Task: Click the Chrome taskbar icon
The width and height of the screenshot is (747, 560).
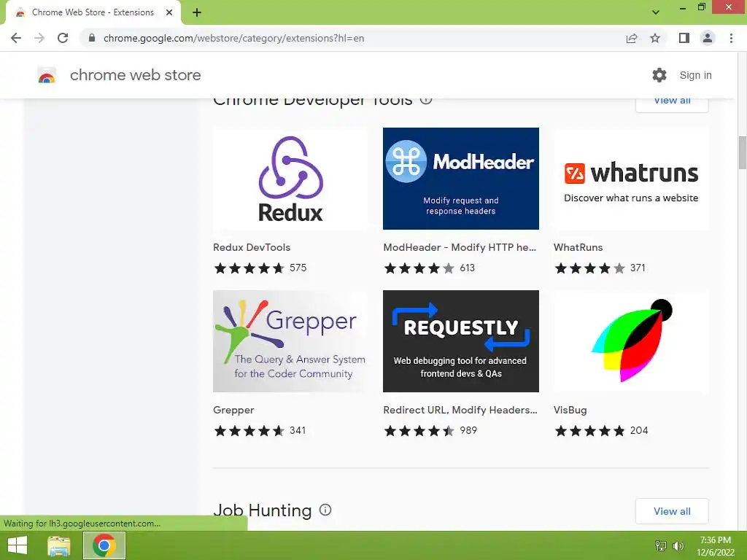Action: (104, 545)
